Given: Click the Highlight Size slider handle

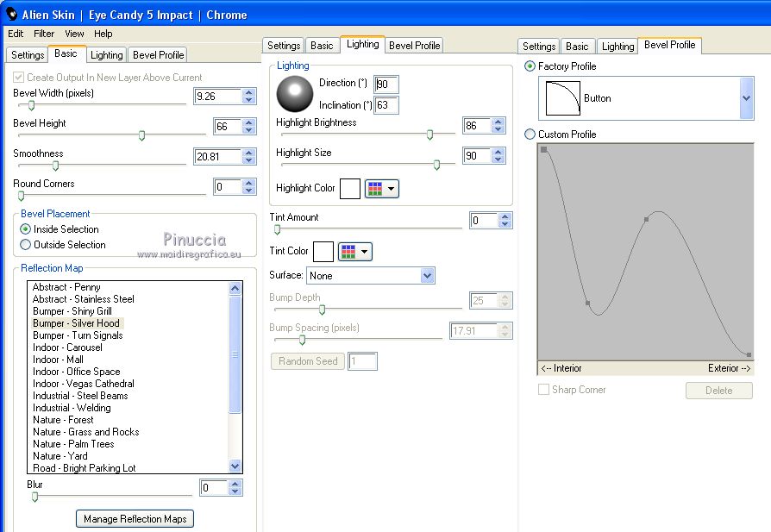Looking at the screenshot, I should pos(436,166).
